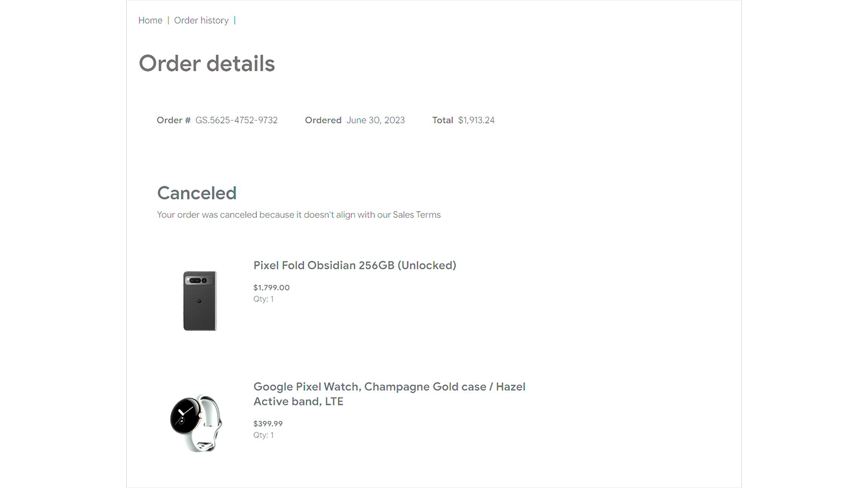Click the order date June 30, 2023
This screenshot has height=488, width=868.
(x=376, y=120)
